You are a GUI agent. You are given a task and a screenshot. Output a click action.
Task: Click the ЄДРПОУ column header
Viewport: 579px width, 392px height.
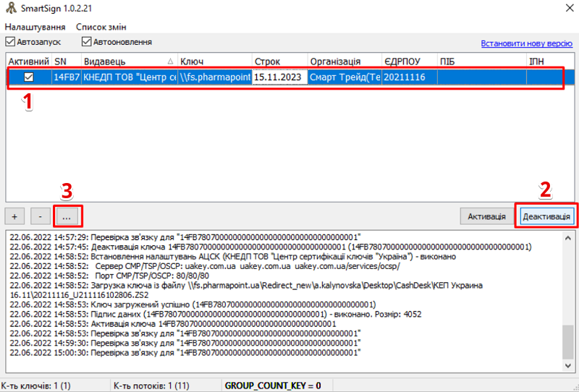point(409,61)
